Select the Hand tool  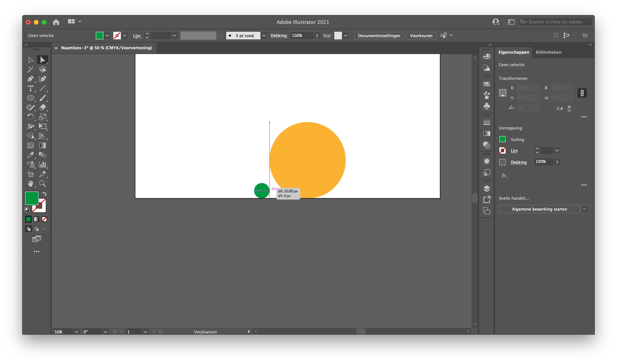click(x=30, y=184)
